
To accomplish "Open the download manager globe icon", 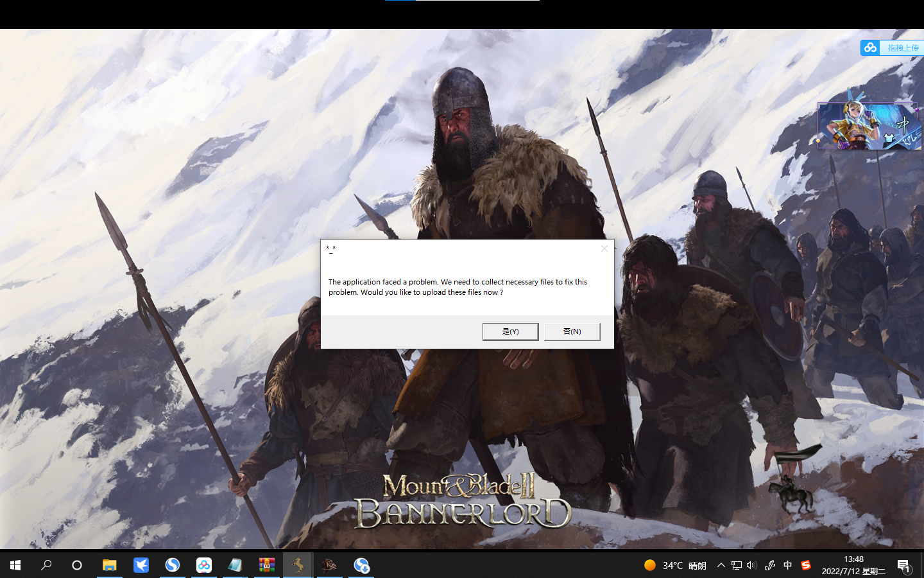I will [x=361, y=565].
